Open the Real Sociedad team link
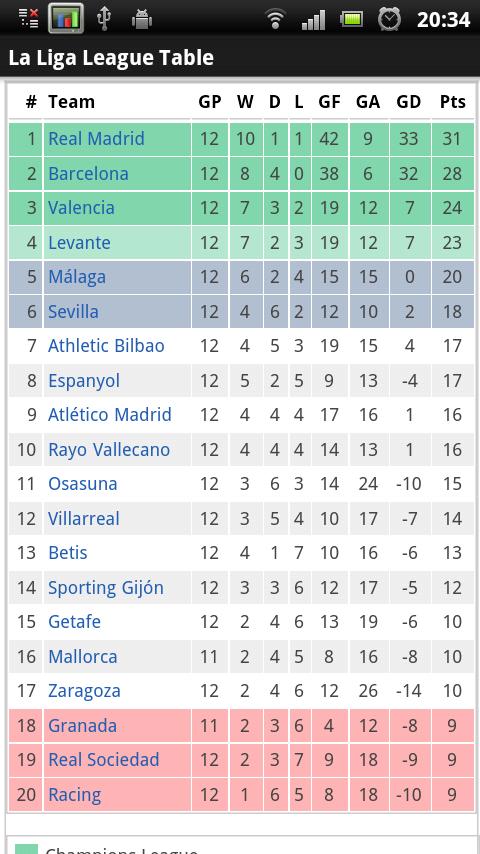The width and height of the screenshot is (480, 854). click(104, 760)
